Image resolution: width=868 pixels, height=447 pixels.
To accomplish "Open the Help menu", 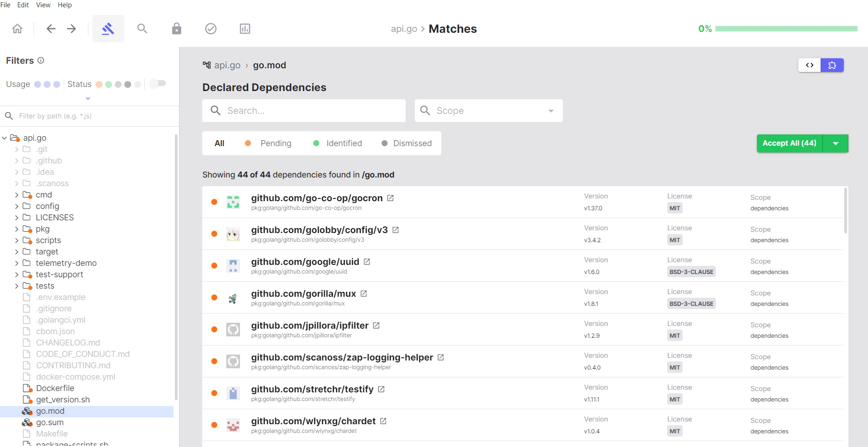I will tap(65, 5).
